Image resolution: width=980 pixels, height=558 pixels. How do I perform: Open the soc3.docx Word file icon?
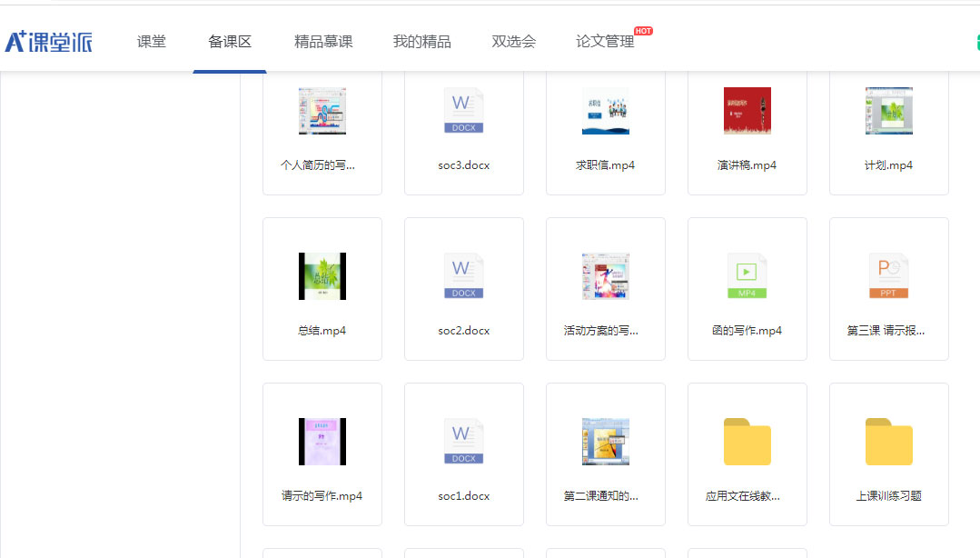[x=463, y=111]
